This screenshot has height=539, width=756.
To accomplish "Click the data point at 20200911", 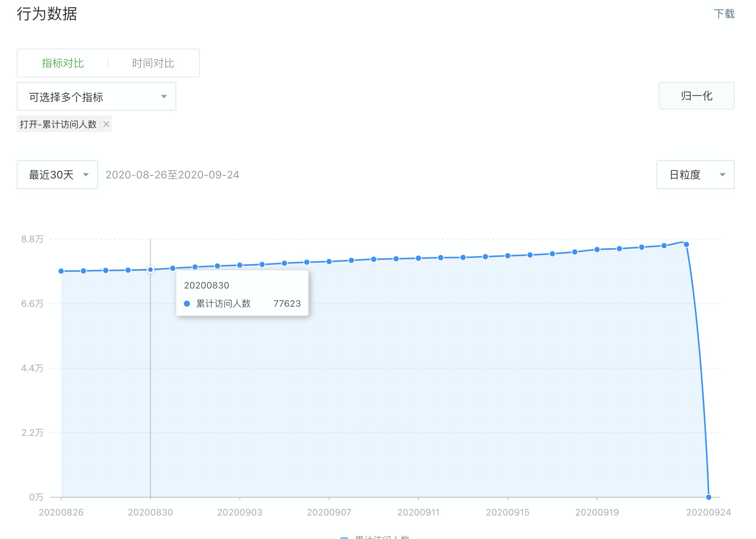I will coord(418,258).
